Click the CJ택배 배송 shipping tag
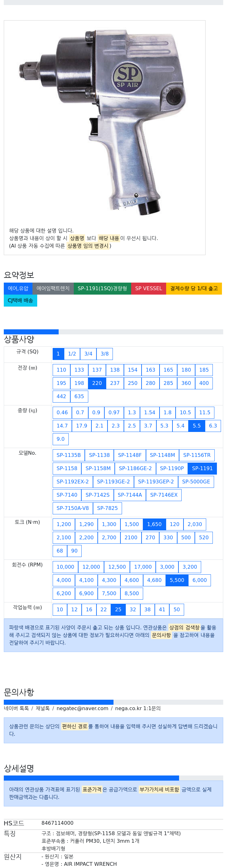Screen dimensions: 227x868 [20, 301]
